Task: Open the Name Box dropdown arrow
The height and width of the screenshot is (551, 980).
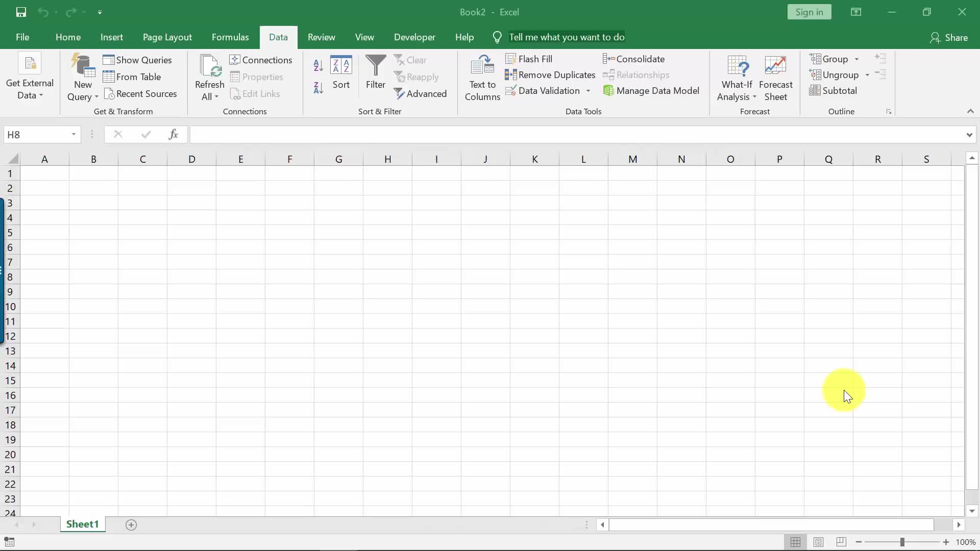Action: (73, 135)
